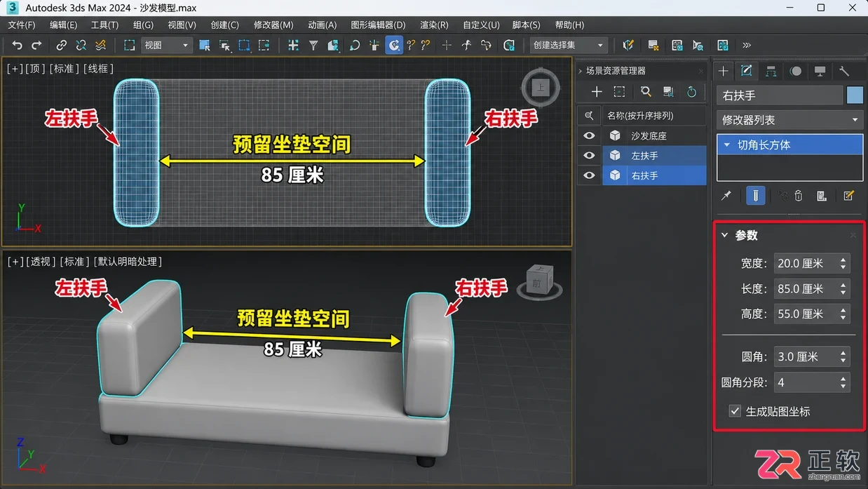This screenshot has width=868, height=489.
Task: Open Select by Name dialog icon
Action: [x=224, y=46]
